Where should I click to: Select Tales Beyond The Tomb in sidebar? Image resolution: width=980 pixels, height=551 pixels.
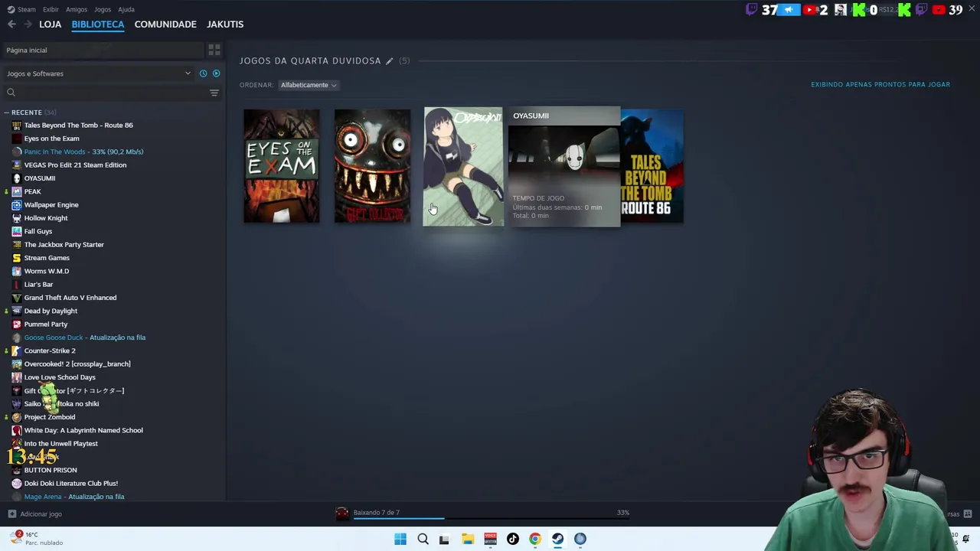pos(78,125)
